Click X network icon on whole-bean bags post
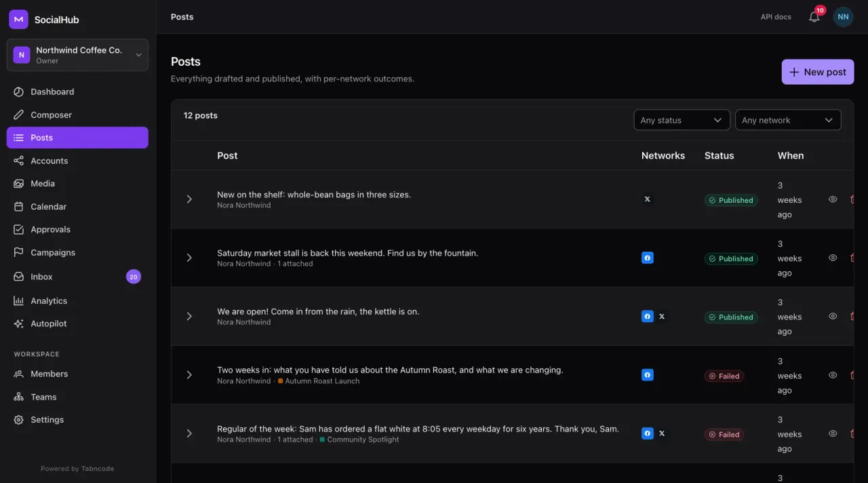 pos(647,199)
